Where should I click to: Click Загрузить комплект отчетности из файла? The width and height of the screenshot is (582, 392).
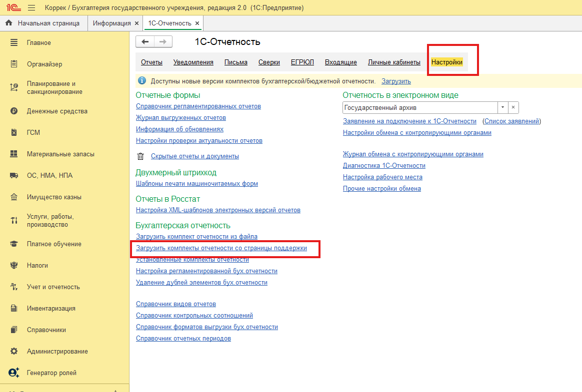click(196, 236)
